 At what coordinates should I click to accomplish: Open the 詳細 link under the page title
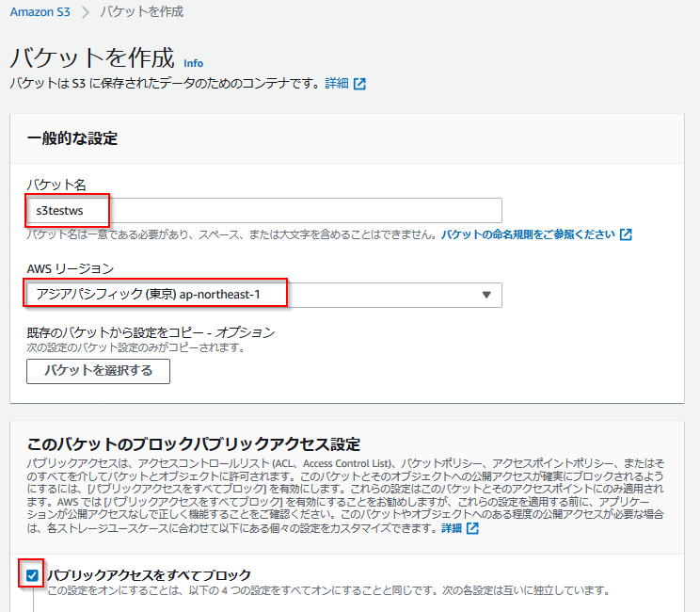[x=337, y=83]
